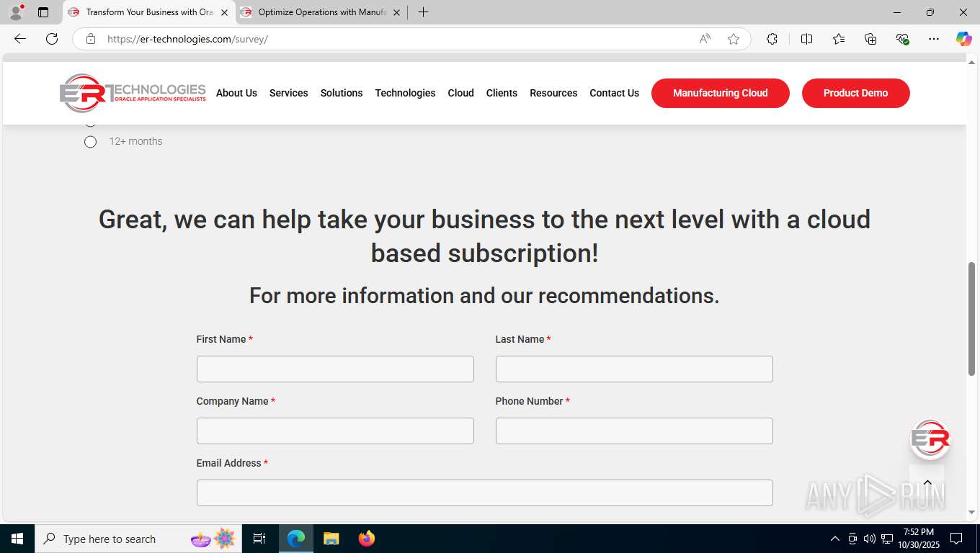Open the browser profile icon
980x553 pixels.
tap(16, 12)
